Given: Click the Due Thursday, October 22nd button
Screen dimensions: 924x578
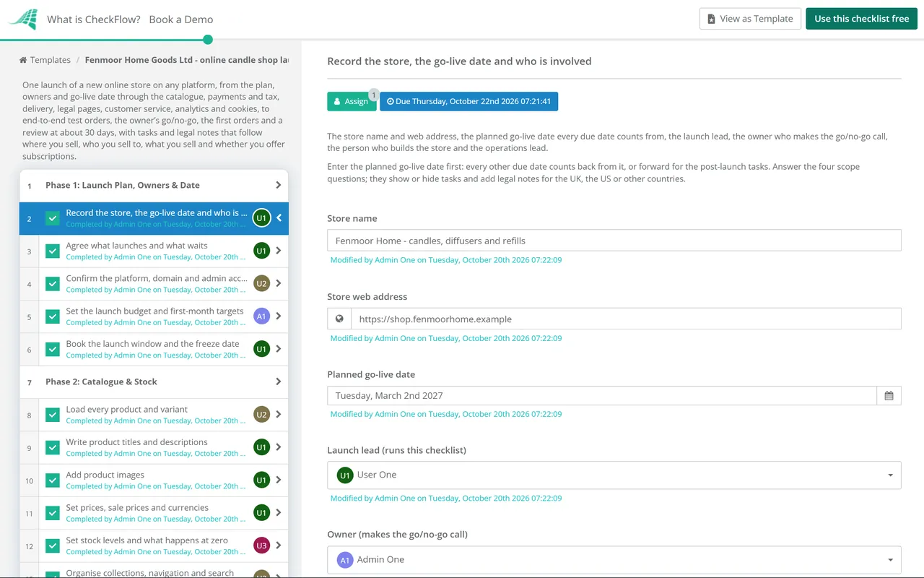Looking at the screenshot, I should pos(468,101).
